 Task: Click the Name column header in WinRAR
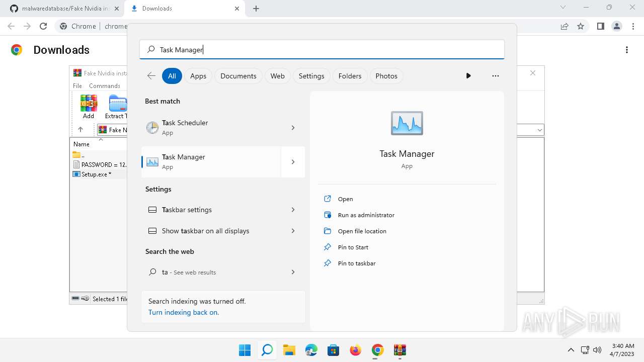[x=82, y=144]
